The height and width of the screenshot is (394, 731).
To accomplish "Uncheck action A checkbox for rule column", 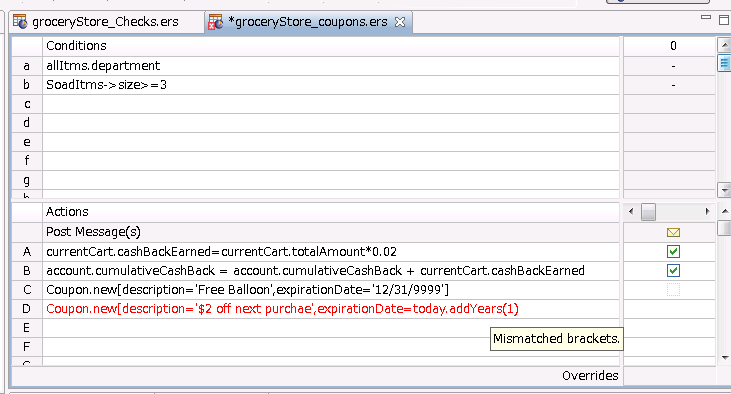I will pos(673,252).
